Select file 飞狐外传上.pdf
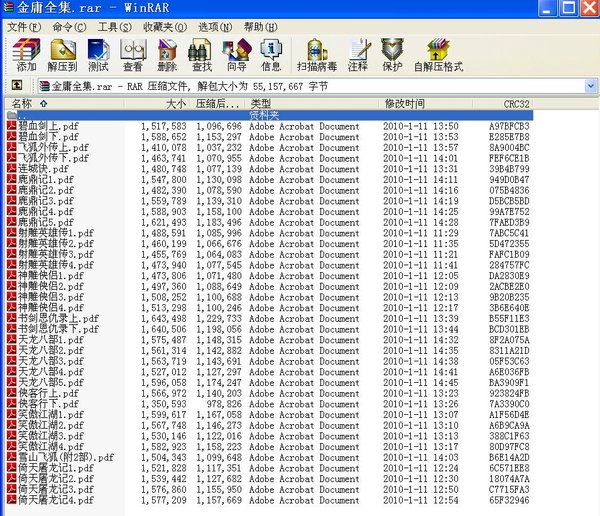600x516 pixels. tap(54, 147)
